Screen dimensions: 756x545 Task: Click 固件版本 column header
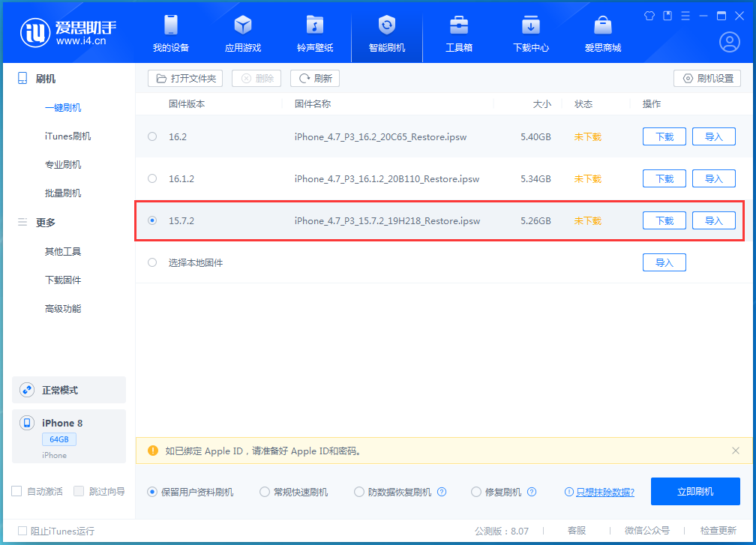[187, 103]
